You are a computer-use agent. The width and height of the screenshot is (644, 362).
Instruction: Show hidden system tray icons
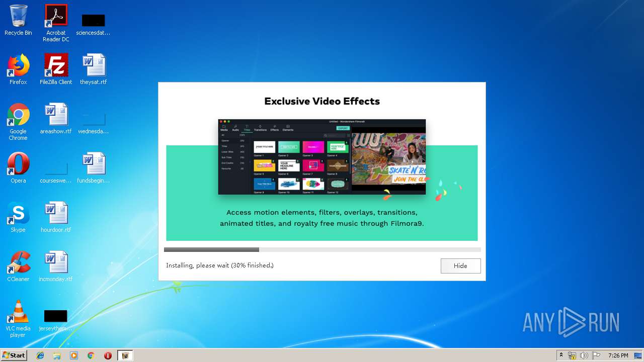click(x=561, y=355)
